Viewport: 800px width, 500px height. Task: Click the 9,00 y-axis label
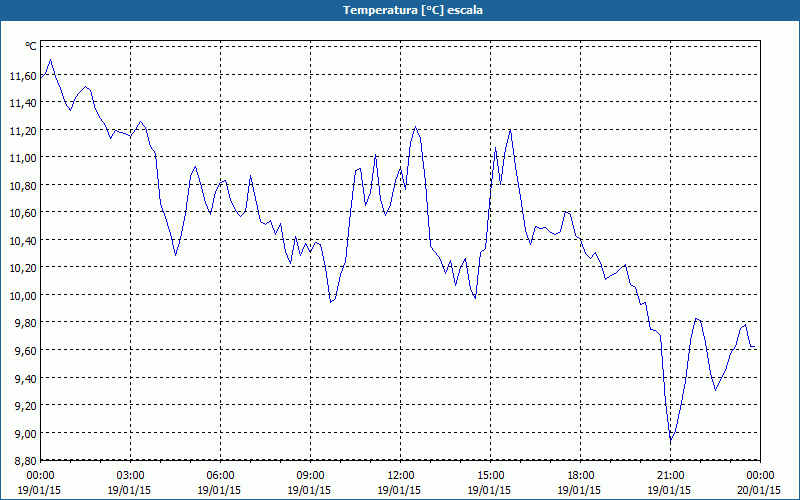(x=26, y=434)
